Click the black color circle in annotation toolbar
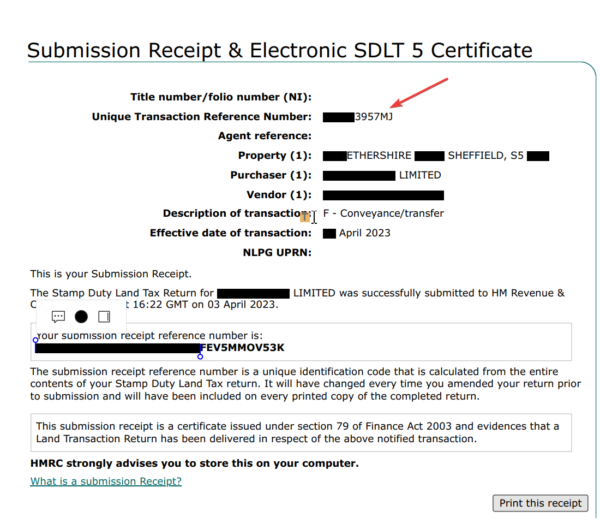This screenshot has width=600, height=529. tap(81, 316)
